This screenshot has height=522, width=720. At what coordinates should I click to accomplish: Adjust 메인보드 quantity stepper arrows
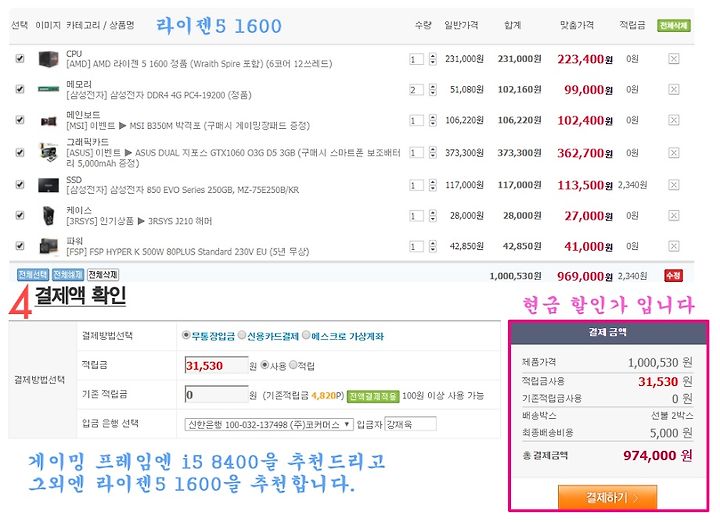(x=433, y=120)
